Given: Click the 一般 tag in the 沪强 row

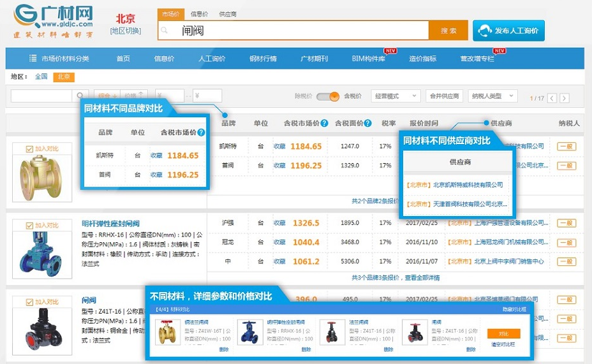Looking at the screenshot, I should [x=566, y=223].
